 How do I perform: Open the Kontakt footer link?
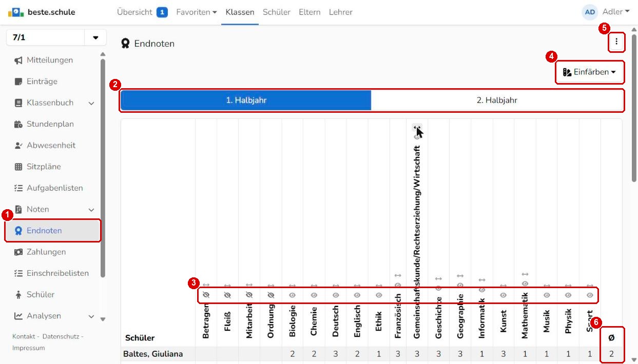(24, 336)
